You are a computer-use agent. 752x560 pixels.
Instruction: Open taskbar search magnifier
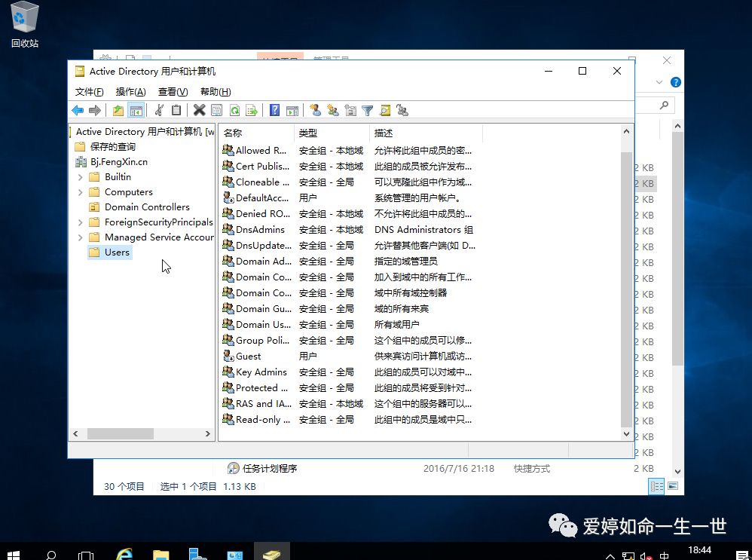50,554
